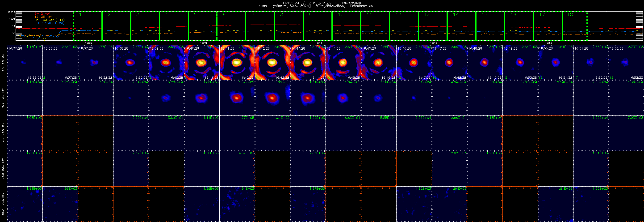Open the 3.0-6.0 keV image starting 16:46:28
The height and width of the screenshot is (222, 644).
pyautogui.click(x=414, y=63)
